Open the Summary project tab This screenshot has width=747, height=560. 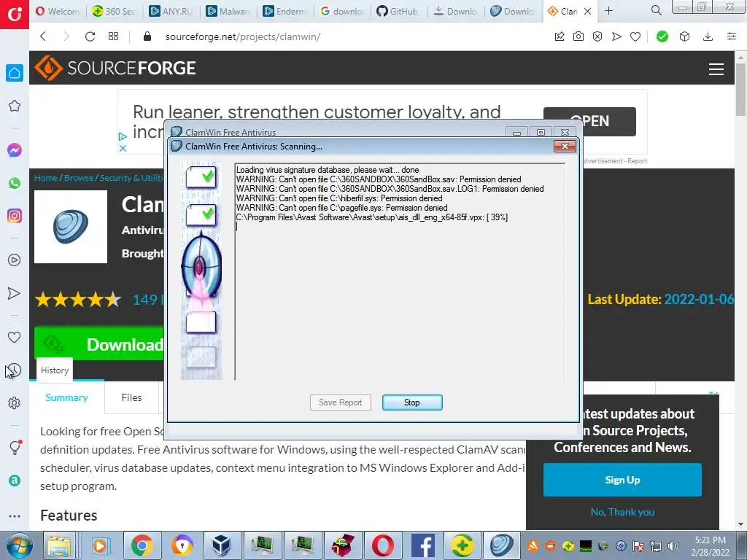[66, 397]
